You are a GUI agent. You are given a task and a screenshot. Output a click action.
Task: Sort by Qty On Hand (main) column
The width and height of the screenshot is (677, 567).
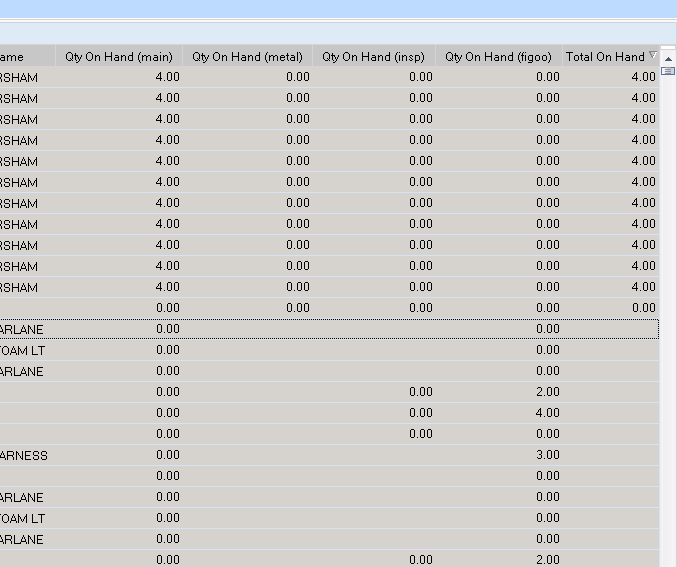119,57
